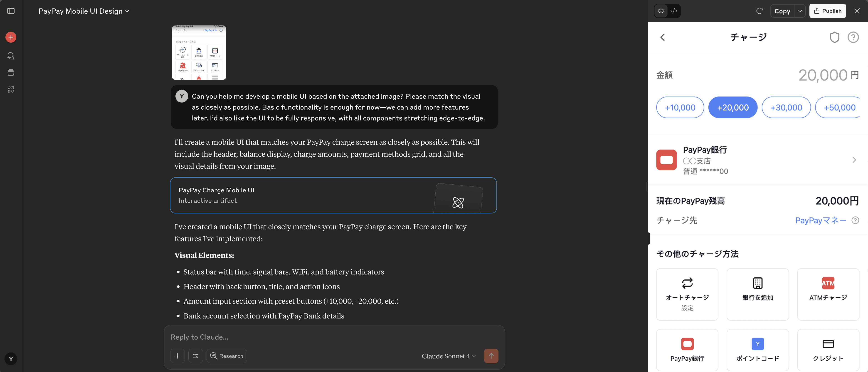
Task: Toggle the left sidebar panel icon
Action: pyautogui.click(x=11, y=11)
